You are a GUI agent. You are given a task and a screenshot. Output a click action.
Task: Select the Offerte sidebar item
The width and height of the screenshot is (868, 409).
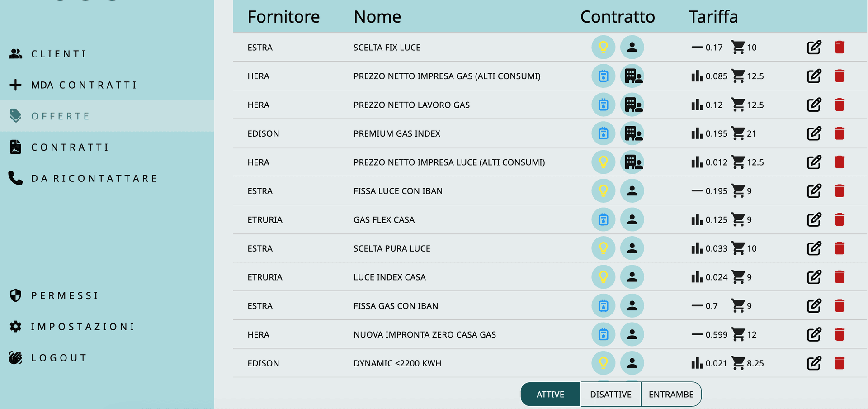click(107, 116)
